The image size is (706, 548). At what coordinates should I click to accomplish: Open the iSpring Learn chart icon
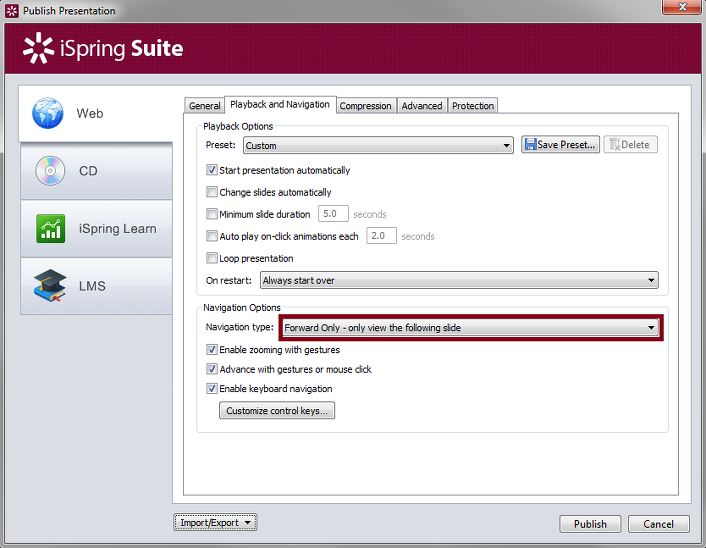pos(50,228)
